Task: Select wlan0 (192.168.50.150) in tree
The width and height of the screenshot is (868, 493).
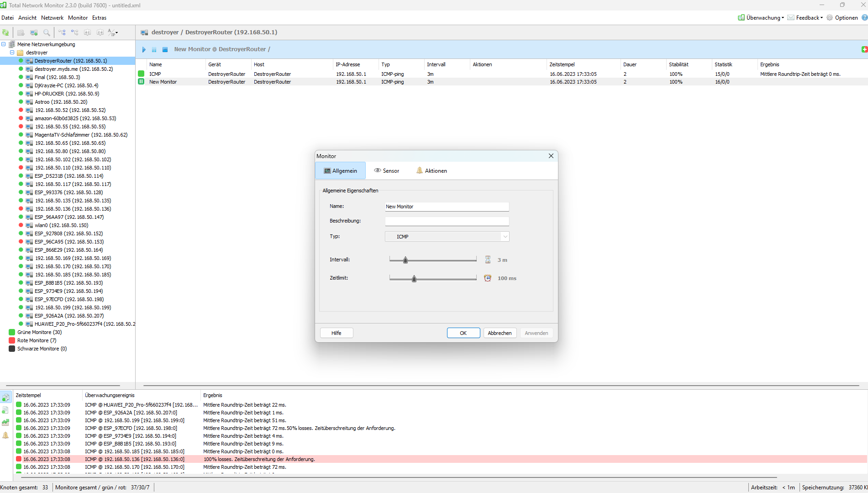Action: coord(61,225)
